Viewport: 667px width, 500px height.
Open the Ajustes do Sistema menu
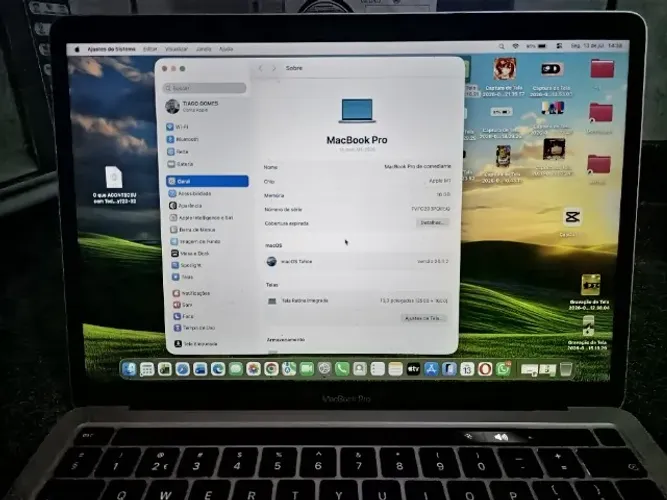[x=111, y=49]
